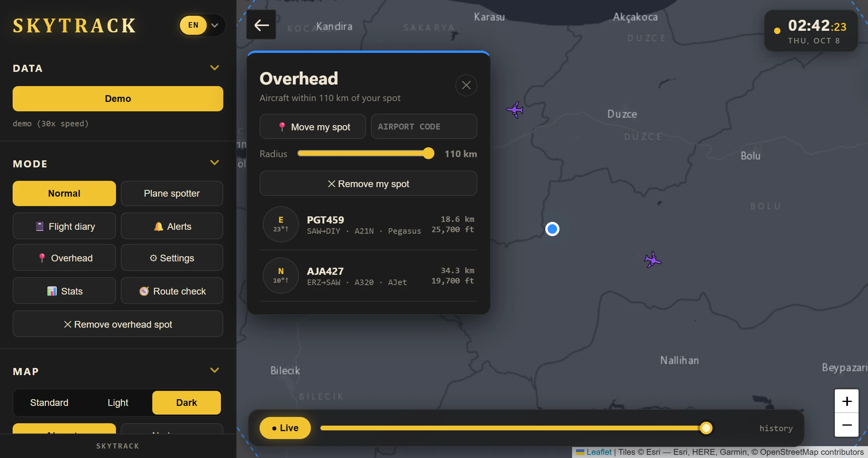This screenshot has width=868, height=458.
Task: Open Route check
Action: click(x=172, y=291)
